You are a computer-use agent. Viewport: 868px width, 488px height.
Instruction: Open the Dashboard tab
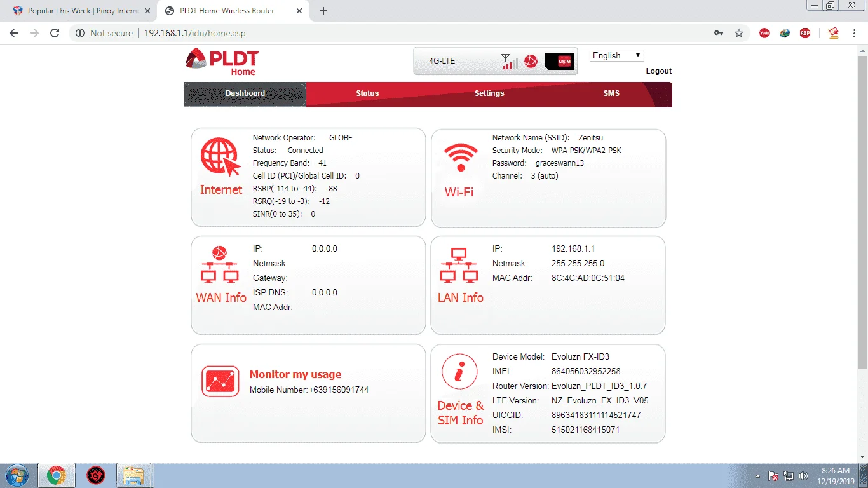tap(245, 93)
